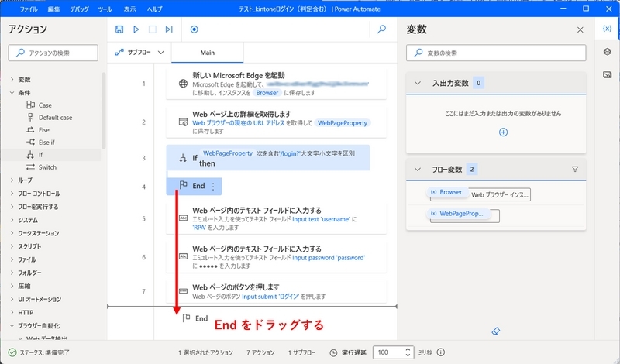The height and width of the screenshot is (364, 620).
Task: Expand the ファイル action group
Action: pyautogui.click(x=12, y=259)
